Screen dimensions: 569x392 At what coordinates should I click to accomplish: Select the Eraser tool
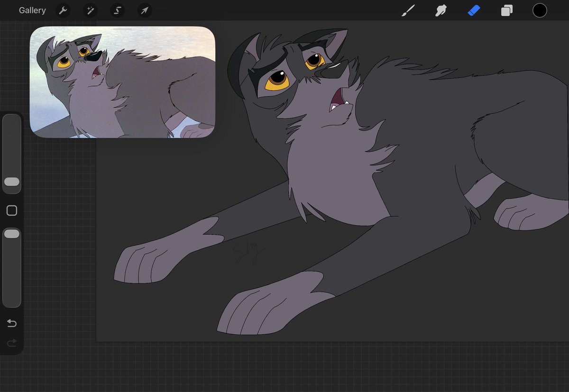click(x=474, y=10)
